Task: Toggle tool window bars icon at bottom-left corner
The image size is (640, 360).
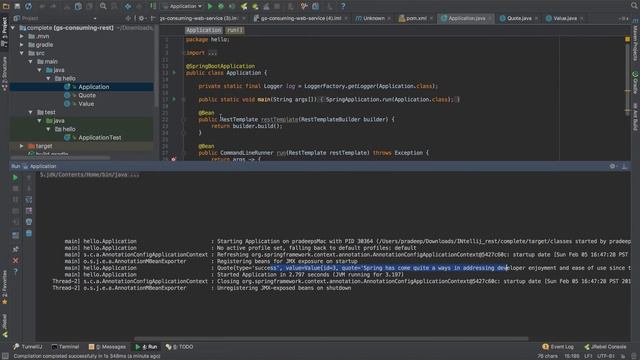Action: pos(5,356)
